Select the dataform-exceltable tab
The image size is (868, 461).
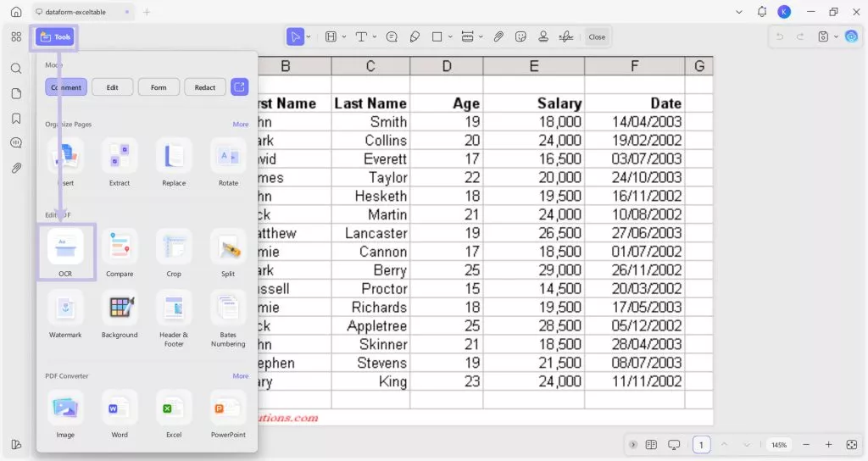tap(82, 12)
